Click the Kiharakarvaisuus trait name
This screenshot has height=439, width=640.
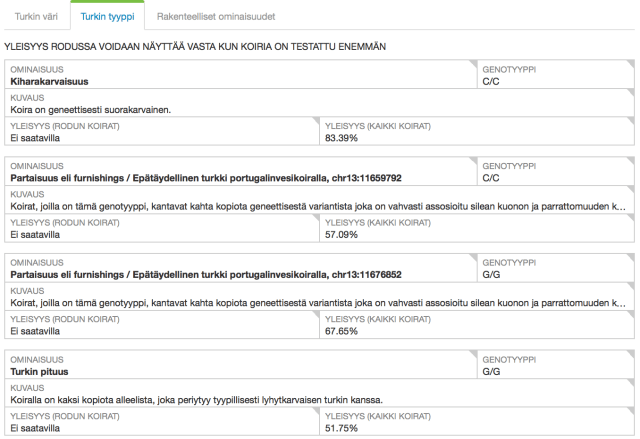50,80
